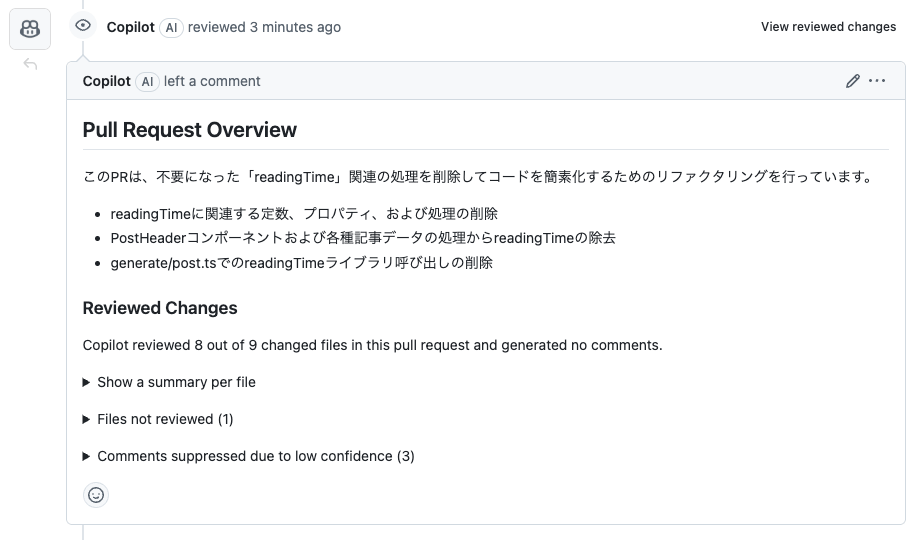
Task: Edit the comment with the pencil icon
Action: [853, 81]
